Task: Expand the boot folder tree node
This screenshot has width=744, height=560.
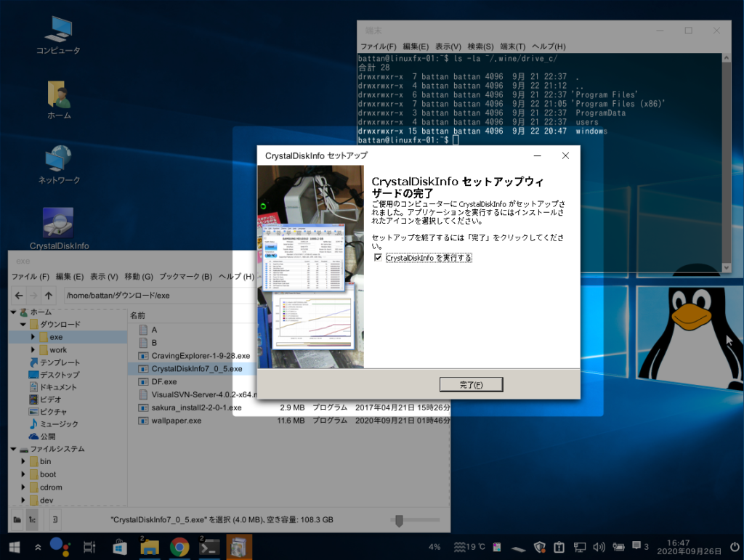Action: pyautogui.click(x=23, y=474)
